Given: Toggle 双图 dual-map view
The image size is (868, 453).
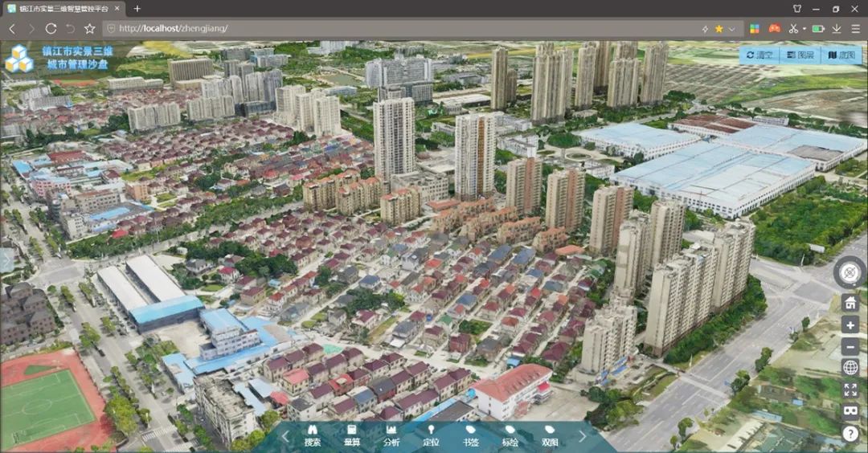Looking at the screenshot, I should coord(550,435).
